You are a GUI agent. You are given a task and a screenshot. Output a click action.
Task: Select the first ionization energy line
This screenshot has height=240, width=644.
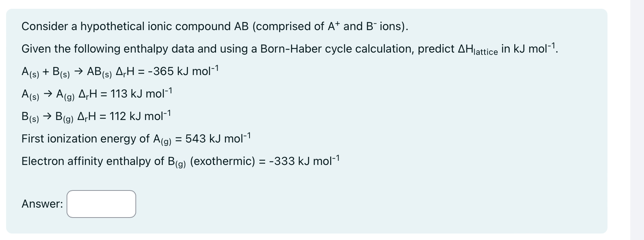coord(135,138)
